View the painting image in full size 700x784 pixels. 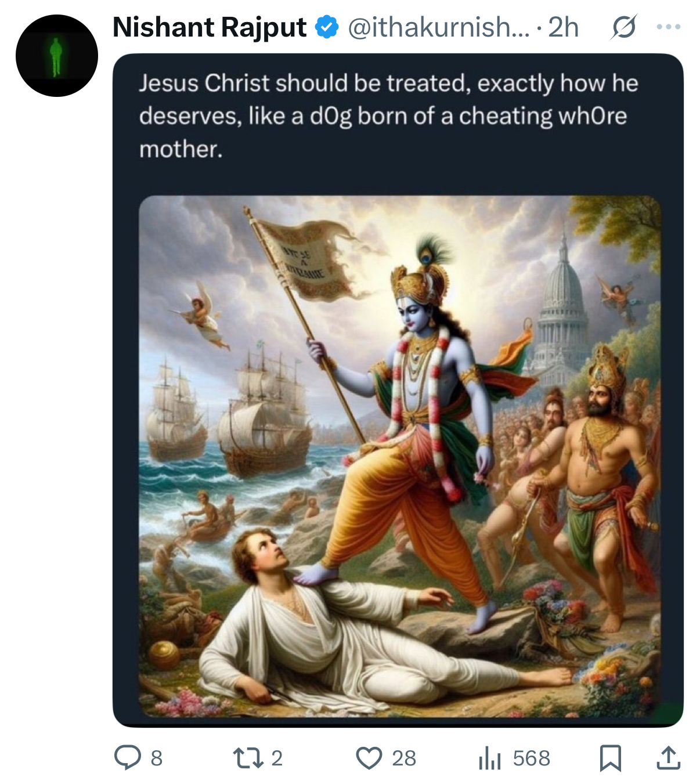click(400, 457)
